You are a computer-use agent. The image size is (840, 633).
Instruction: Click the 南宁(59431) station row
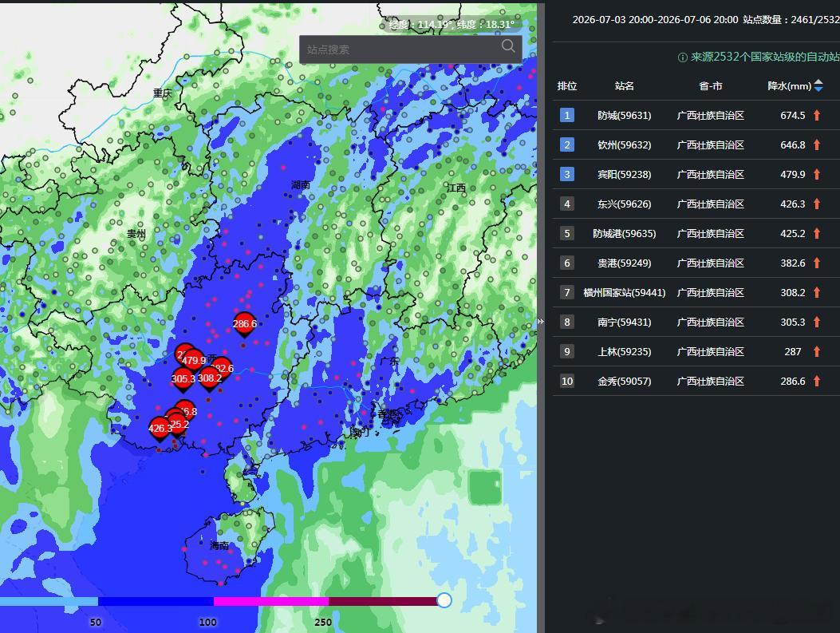click(696, 322)
